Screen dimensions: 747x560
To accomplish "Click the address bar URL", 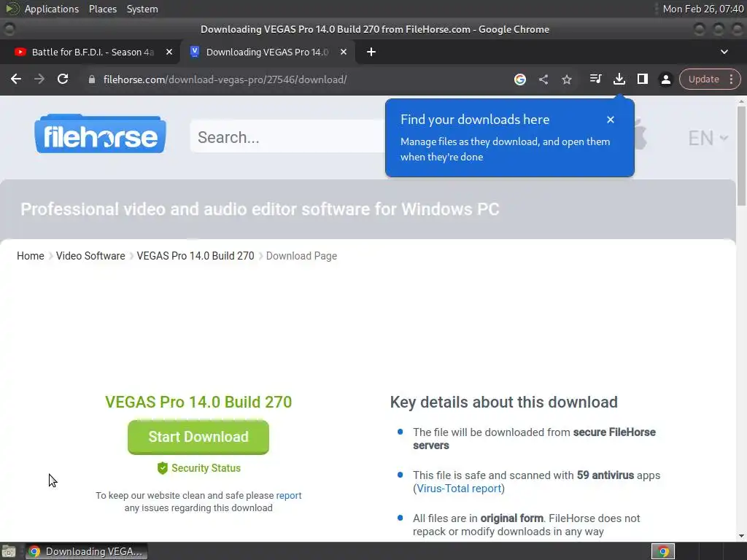I will coord(225,79).
